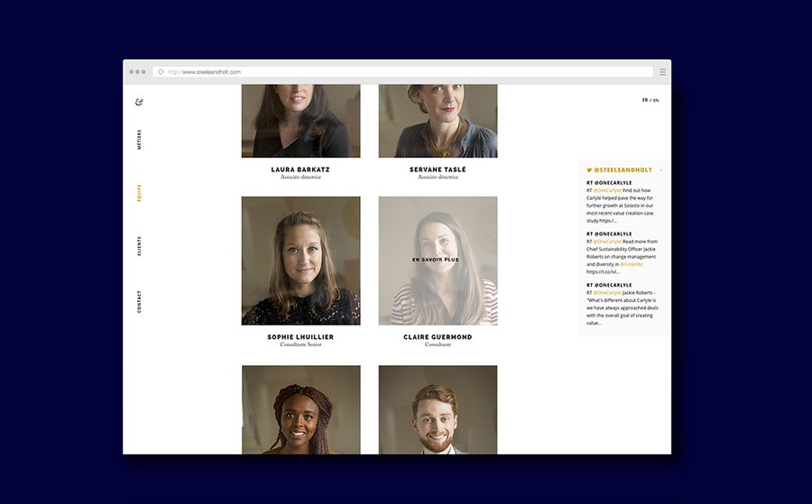The width and height of the screenshot is (812, 504).
Task: Go to the Clients section
Action: 139,246
